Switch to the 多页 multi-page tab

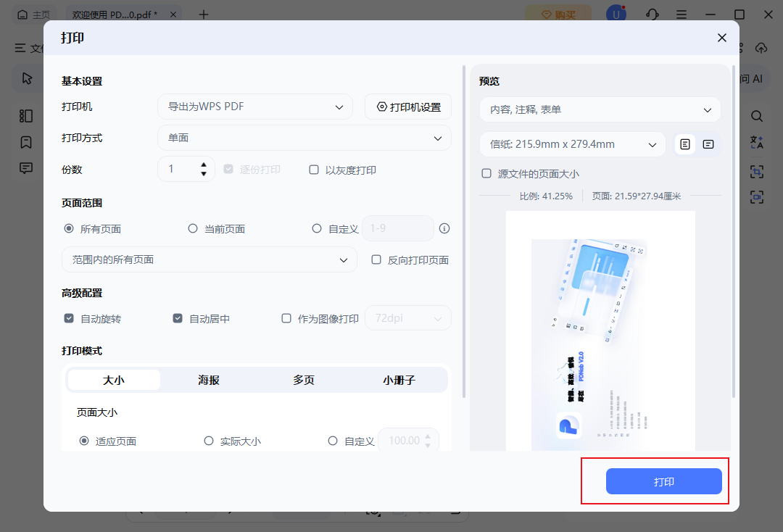tap(304, 380)
